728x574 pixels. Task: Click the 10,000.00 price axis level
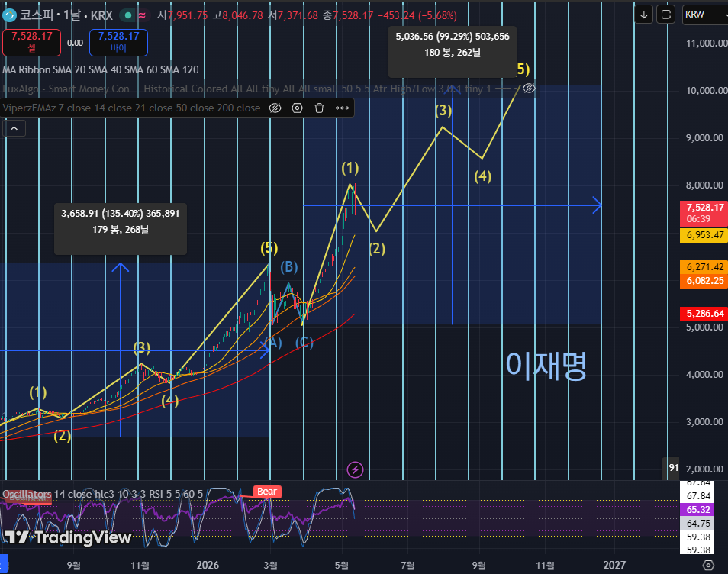(x=707, y=91)
